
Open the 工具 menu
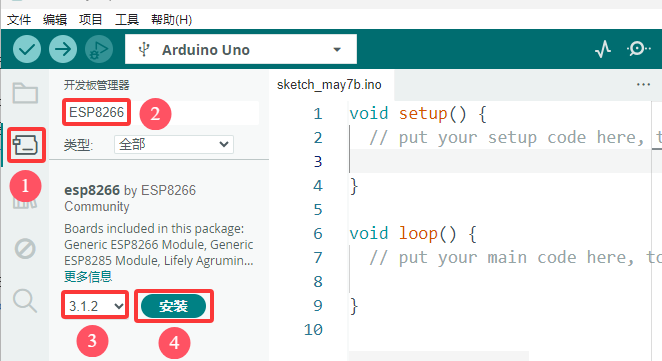(127, 19)
